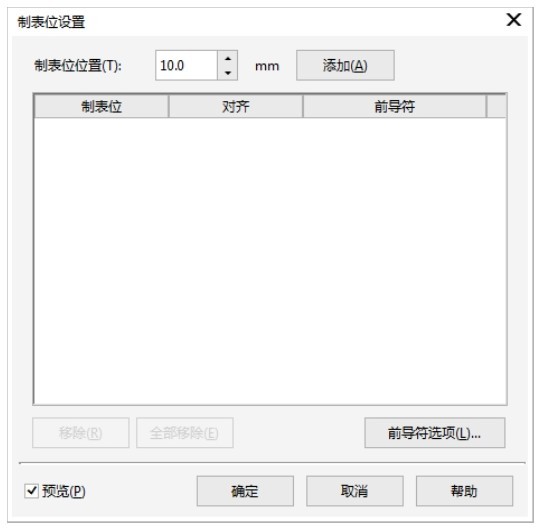Click the blank header cell right of 前导符
540x529 pixels.
[x=496, y=106]
